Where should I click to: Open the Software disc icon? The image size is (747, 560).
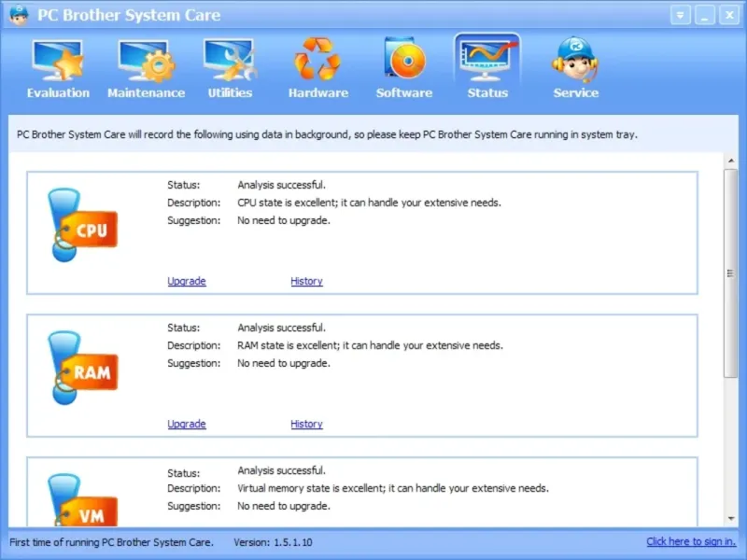click(404, 58)
